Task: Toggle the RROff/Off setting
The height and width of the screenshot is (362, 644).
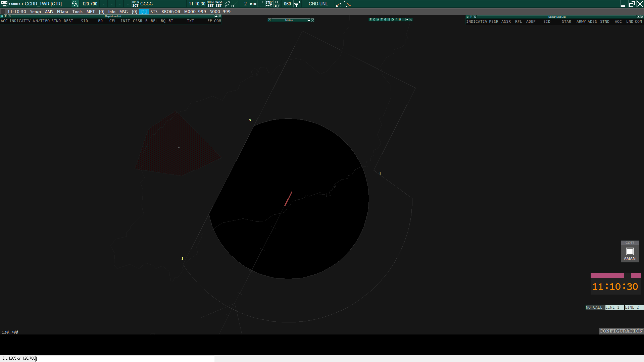Action: tap(171, 12)
